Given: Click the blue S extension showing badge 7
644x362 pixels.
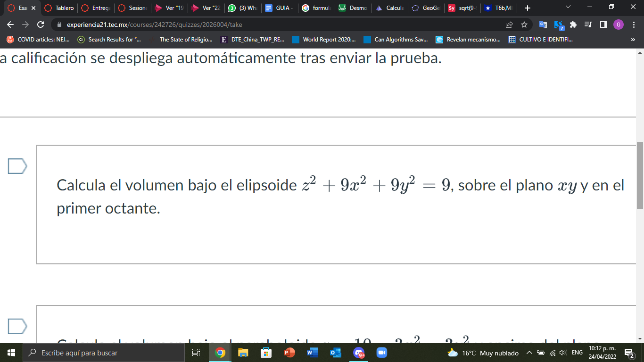Looking at the screenshot, I should [558, 24].
